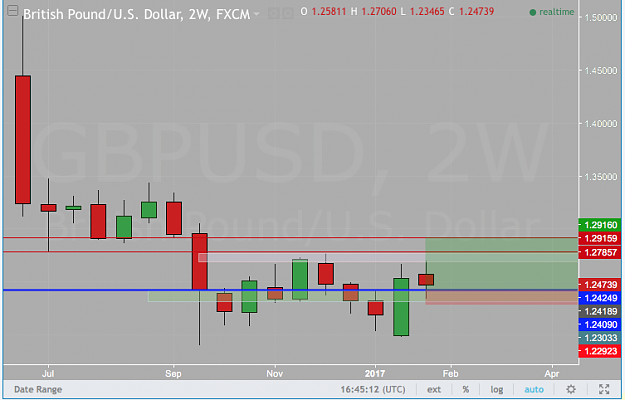Click the close price value 1.24739 in header
Screen dimensions: 625x400
[476, 12]
